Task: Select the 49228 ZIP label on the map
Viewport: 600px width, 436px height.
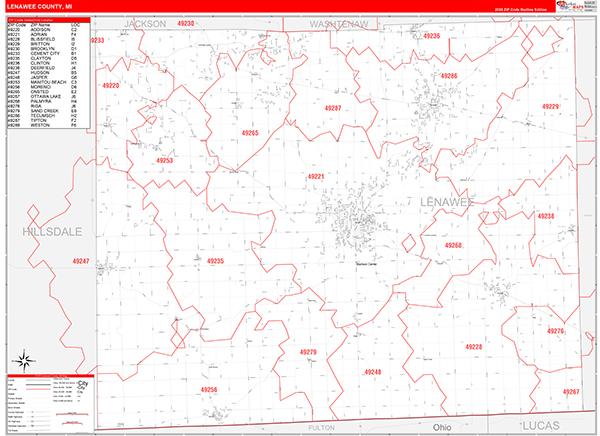Action: point(473,347)
